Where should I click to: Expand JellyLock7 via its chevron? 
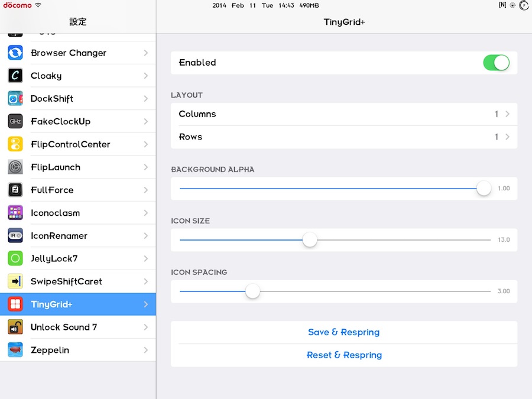[x=146, y=258]
